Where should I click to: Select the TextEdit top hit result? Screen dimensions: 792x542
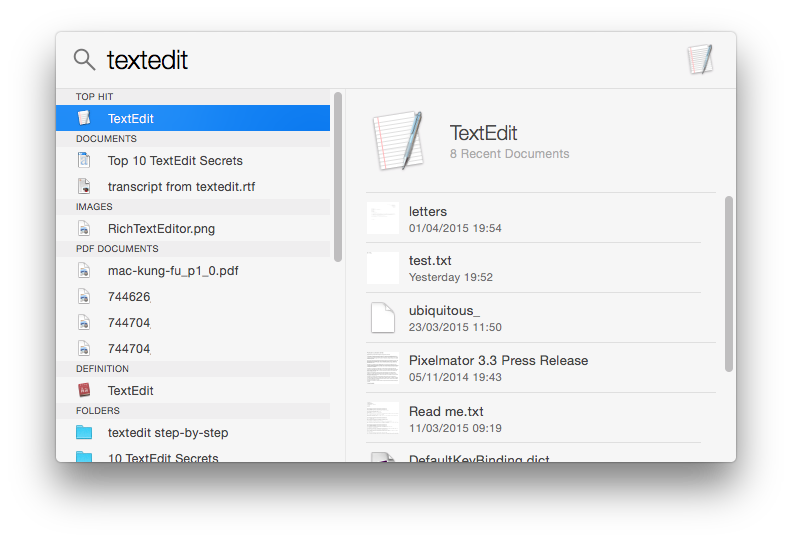(x=192, y=118)
